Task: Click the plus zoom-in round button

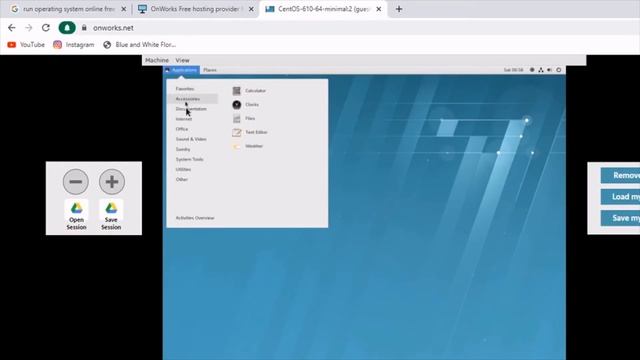Action: [112, 182]
